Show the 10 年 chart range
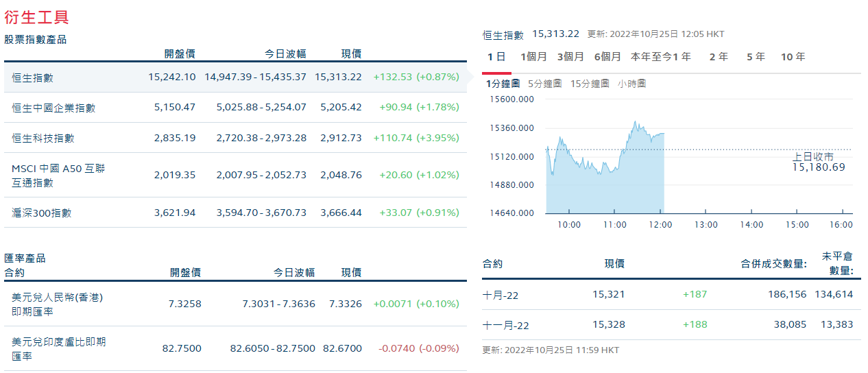 (x=793, y=57)
